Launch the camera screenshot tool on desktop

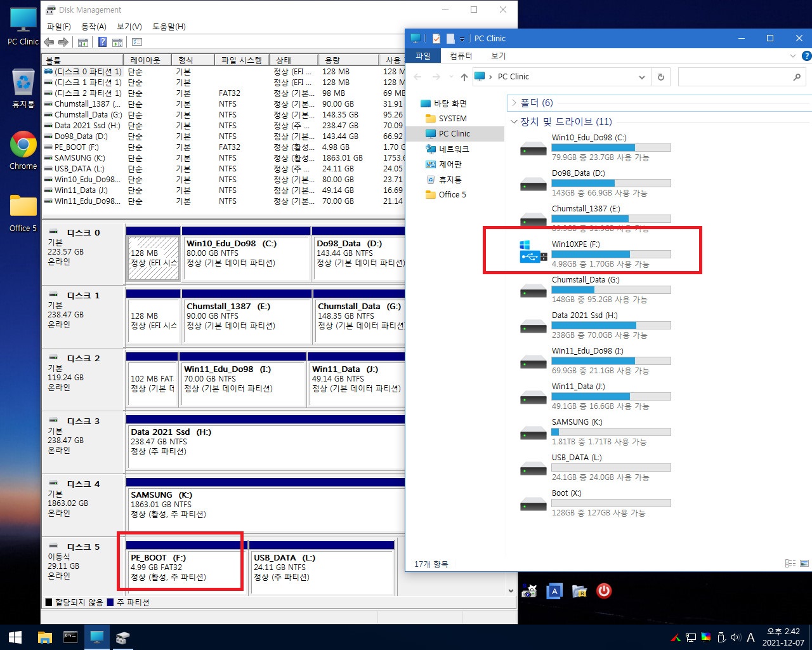pyautogui.click(x=530, y=591)
